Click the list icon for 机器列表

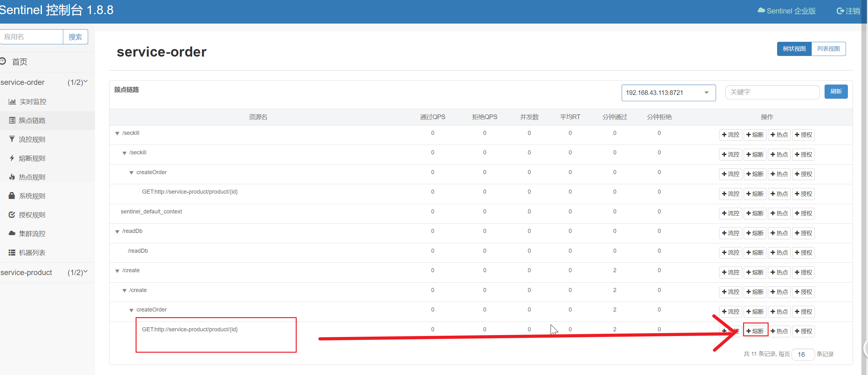tap(12, 252)
